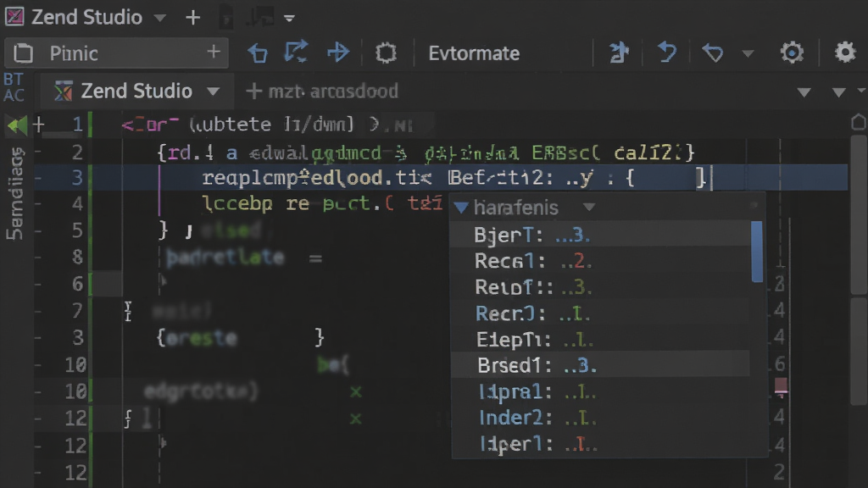The image size is (868, 488).
Task: Click the blue back-tag arrow icon
Action: tap(712, 53)
